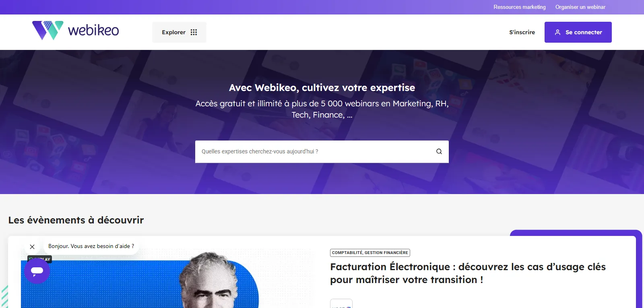Open Ressources marketing link
Viewport: 644px width, 308px height.
pyautogui.click(x=520, y=7)
